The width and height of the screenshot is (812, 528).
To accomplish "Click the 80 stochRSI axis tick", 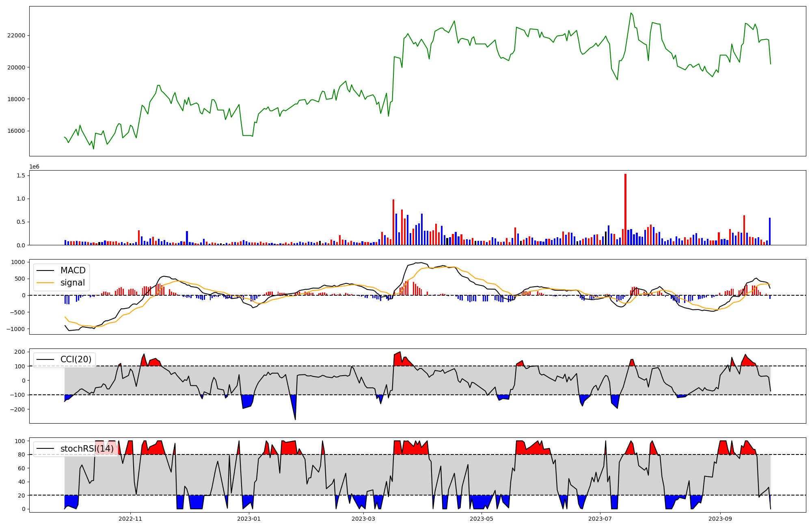I will (22, 454).
